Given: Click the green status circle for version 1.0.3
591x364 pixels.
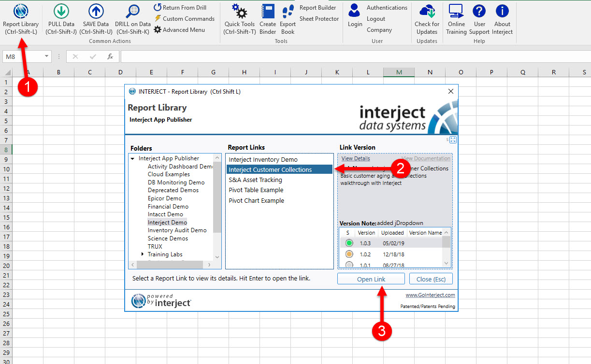Looking at the screenshot, I should pos(349,243).
